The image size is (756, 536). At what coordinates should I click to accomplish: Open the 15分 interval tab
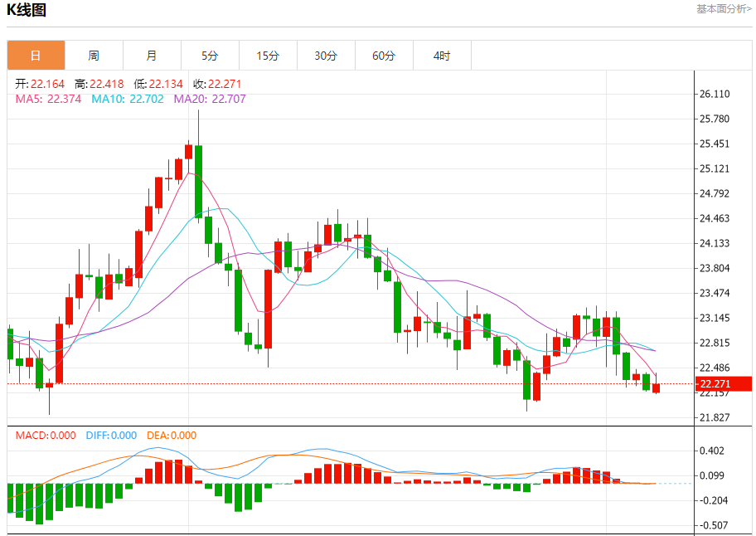(268, 56)
